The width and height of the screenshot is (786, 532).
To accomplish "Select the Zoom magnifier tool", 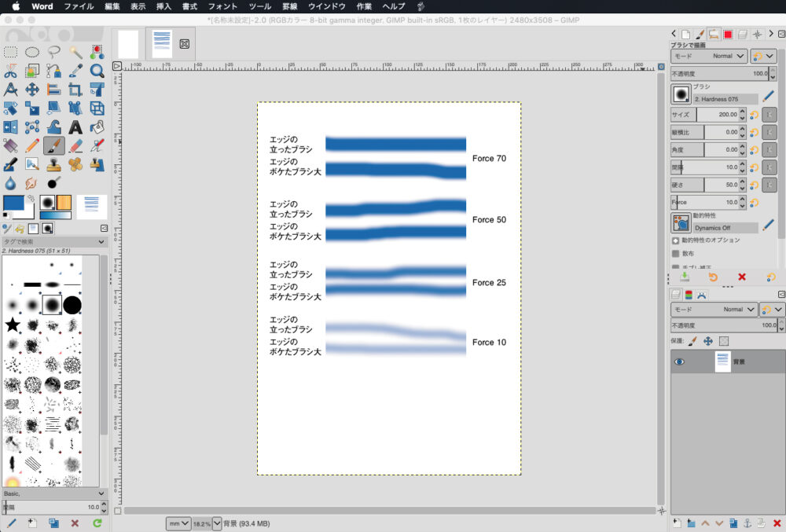I will pyautogui.click(x=97, y=71).
